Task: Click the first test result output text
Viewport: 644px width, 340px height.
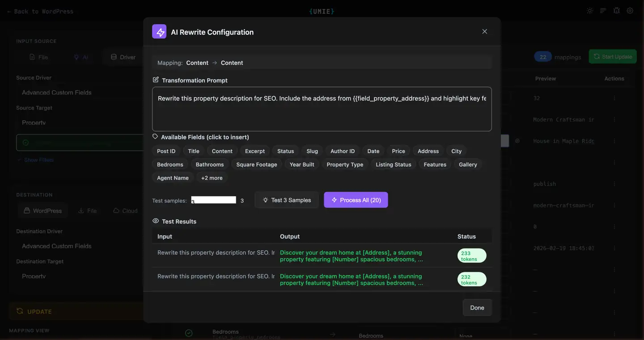Action: [352, 256]
